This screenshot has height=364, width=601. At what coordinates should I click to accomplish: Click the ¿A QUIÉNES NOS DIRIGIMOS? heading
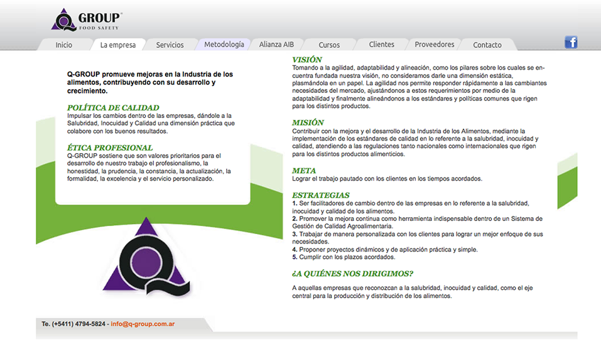353,274
